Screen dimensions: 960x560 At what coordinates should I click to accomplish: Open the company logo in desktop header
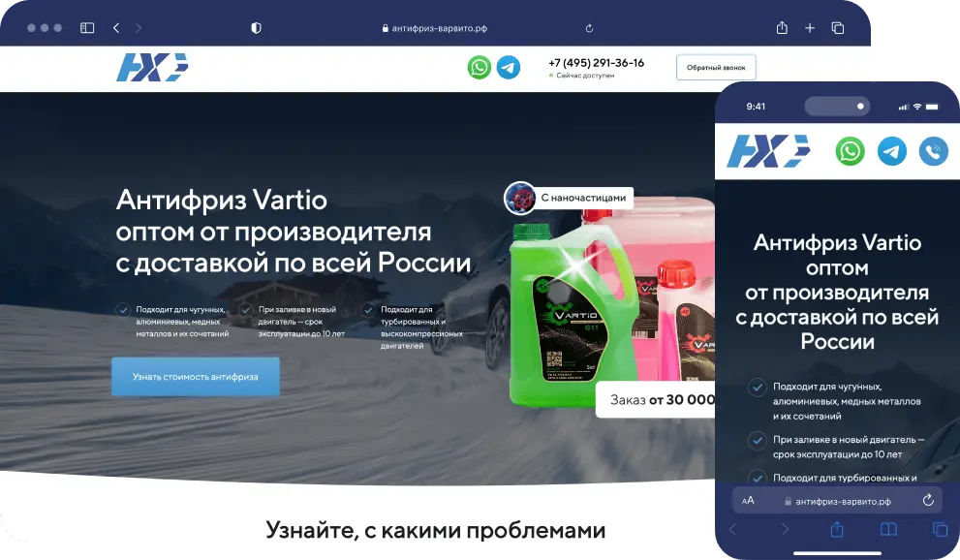tap(152, 67)
